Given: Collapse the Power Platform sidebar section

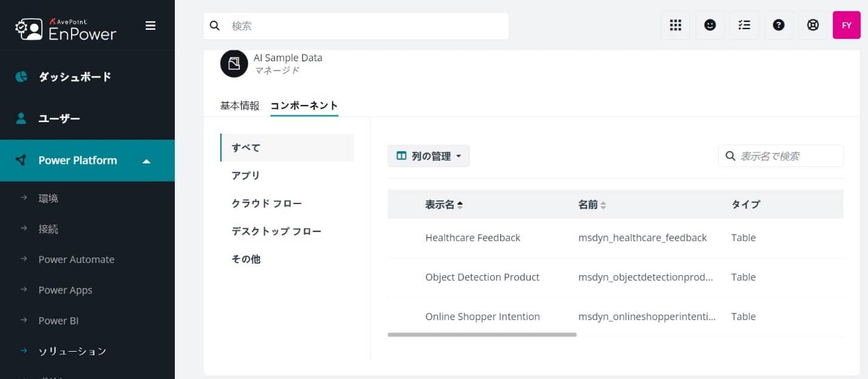Looking at the screenshot, I should click(146, 161).
